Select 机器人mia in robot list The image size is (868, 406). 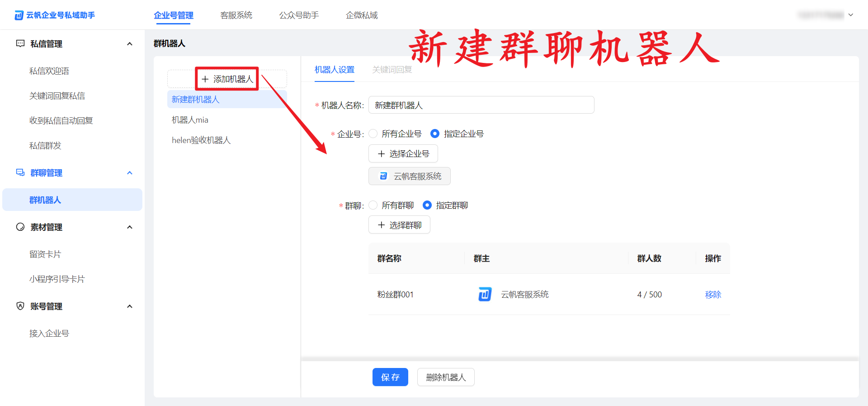(227, 120)
